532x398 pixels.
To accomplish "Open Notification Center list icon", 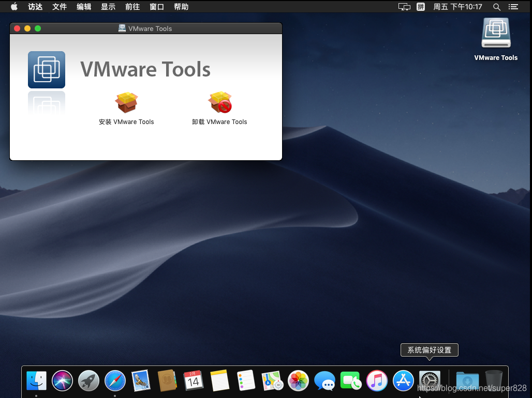I will pos(513,7).
